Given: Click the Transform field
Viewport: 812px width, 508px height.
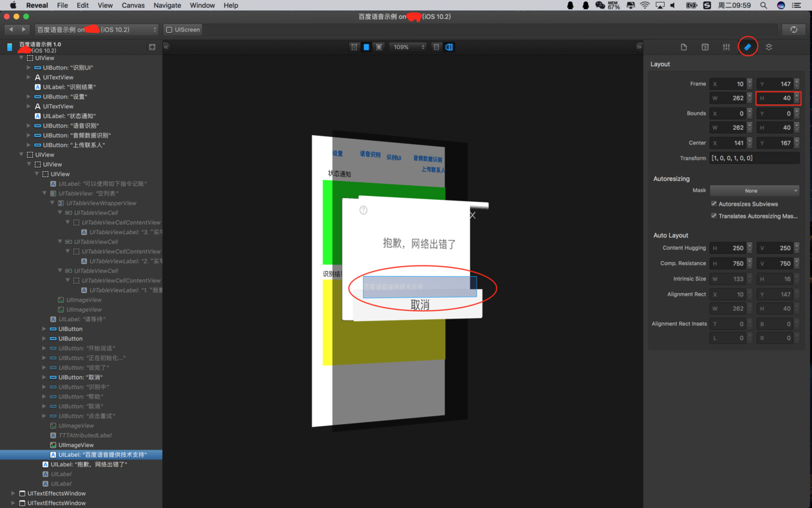Looking at the screenshot, I should pos(754,158).
